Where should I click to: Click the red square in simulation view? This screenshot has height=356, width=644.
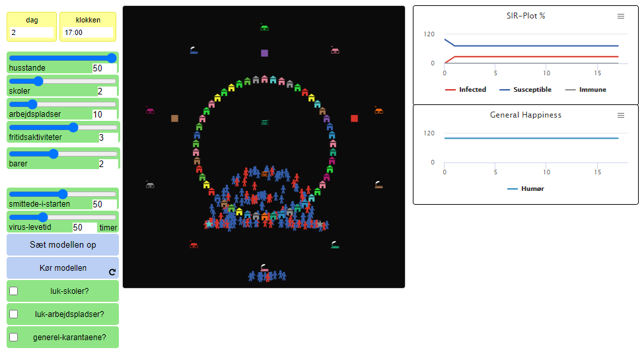click(355, 118)
